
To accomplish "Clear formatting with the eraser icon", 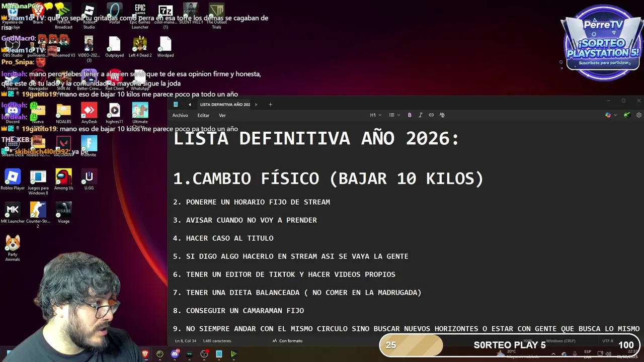I will tap(442, 115).
